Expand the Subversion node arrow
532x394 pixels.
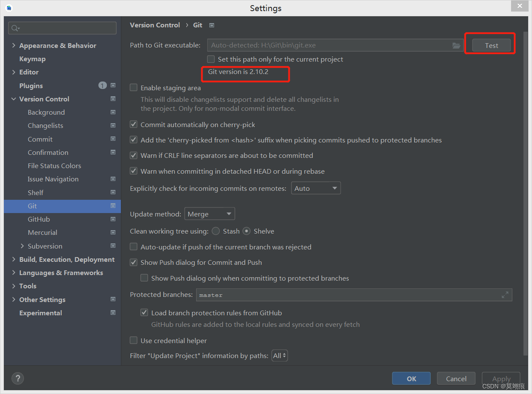22,246
